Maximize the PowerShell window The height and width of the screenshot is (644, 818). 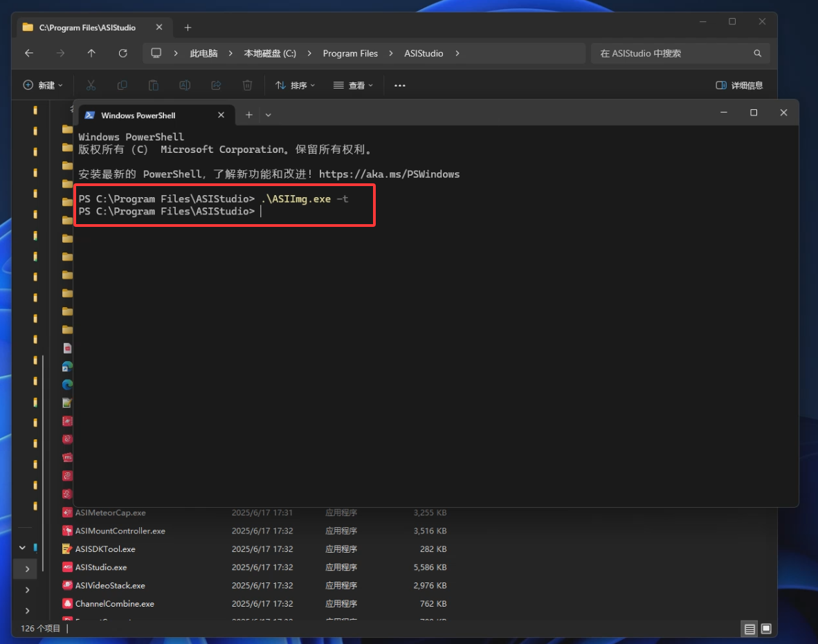coord(754,113)
